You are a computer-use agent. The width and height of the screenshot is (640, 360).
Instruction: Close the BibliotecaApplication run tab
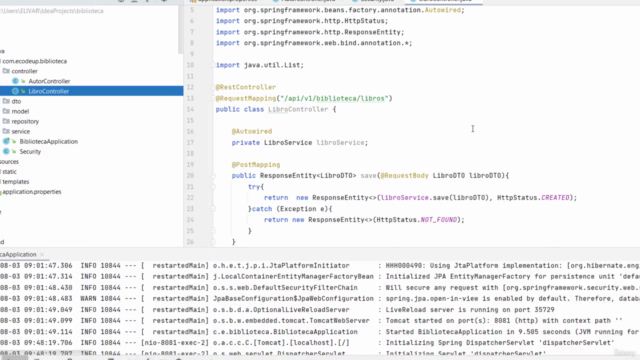(x=42, y=254)
